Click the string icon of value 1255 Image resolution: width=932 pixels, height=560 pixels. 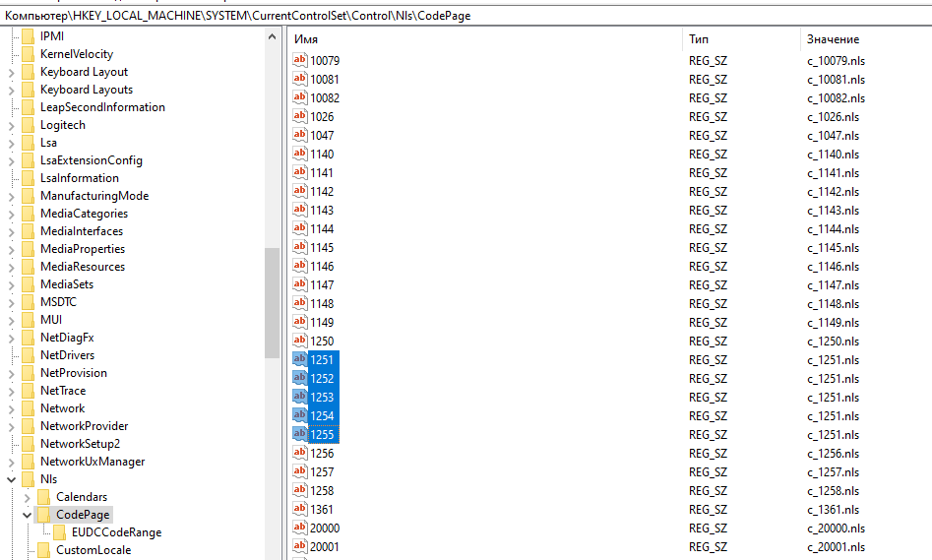(299, 434)
